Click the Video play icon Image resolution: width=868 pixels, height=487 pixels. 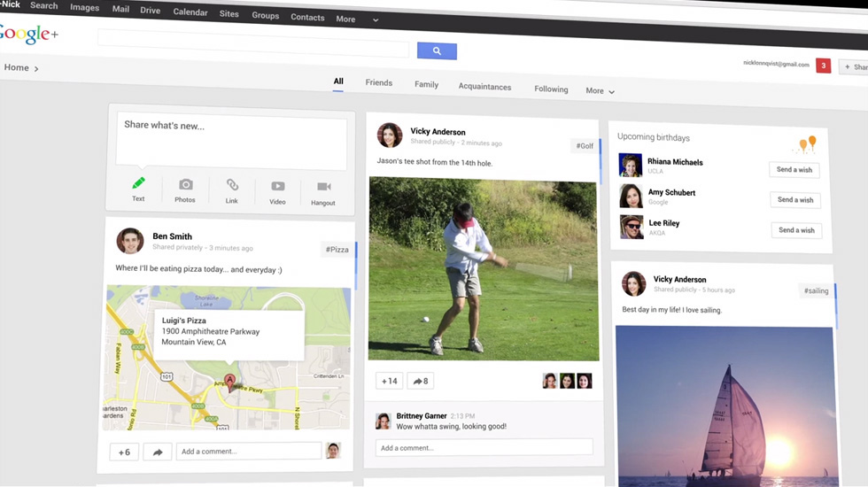(x=278, y=187)
